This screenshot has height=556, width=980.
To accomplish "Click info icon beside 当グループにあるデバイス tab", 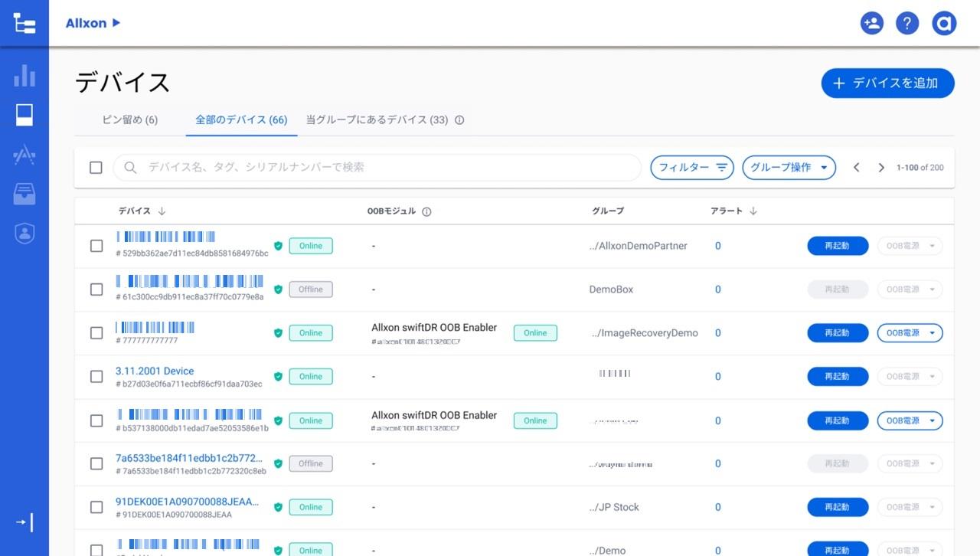I will 459,120.
